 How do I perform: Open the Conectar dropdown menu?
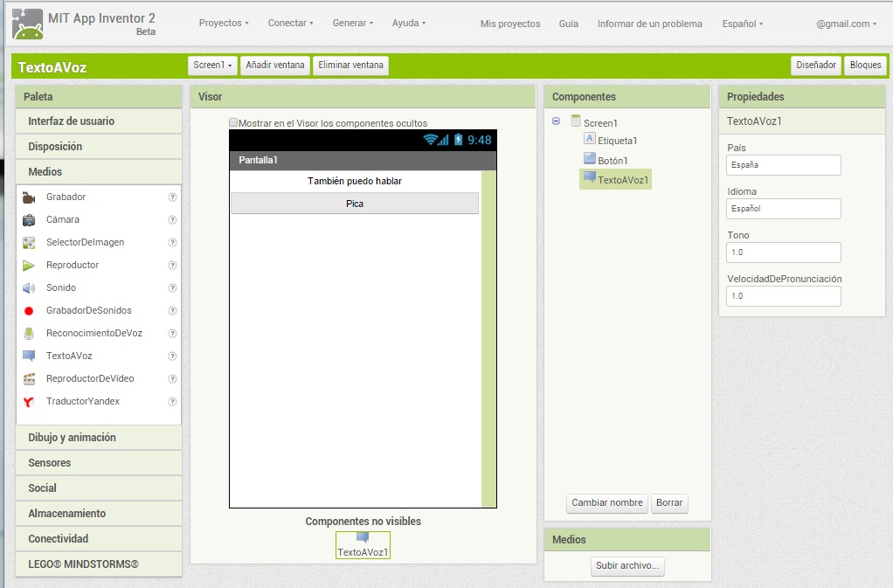[290, 23]
